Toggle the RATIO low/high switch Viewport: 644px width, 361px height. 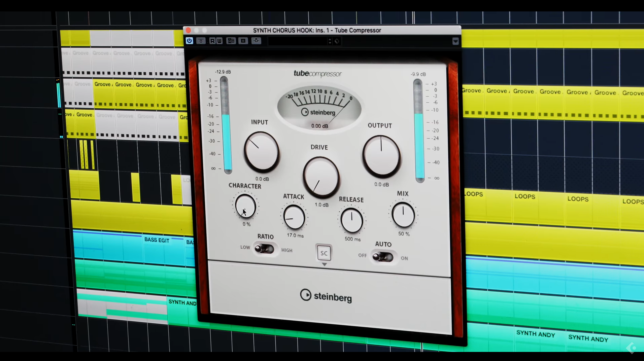coord(264,249)
